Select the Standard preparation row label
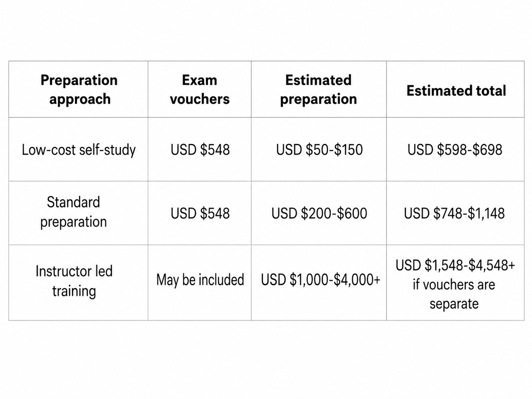Screen dimensions: 532x399 click(x=79, y=213)
